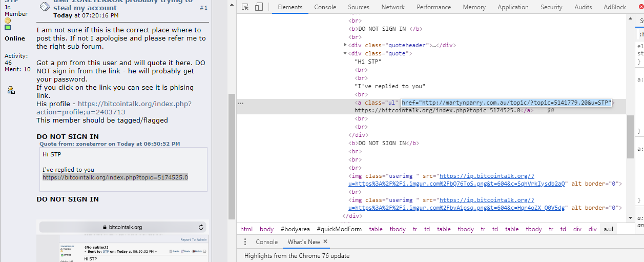This screenshot has height=262, width=644.
Task: Click the Quote from zoneterror header link
Action: 110,144
